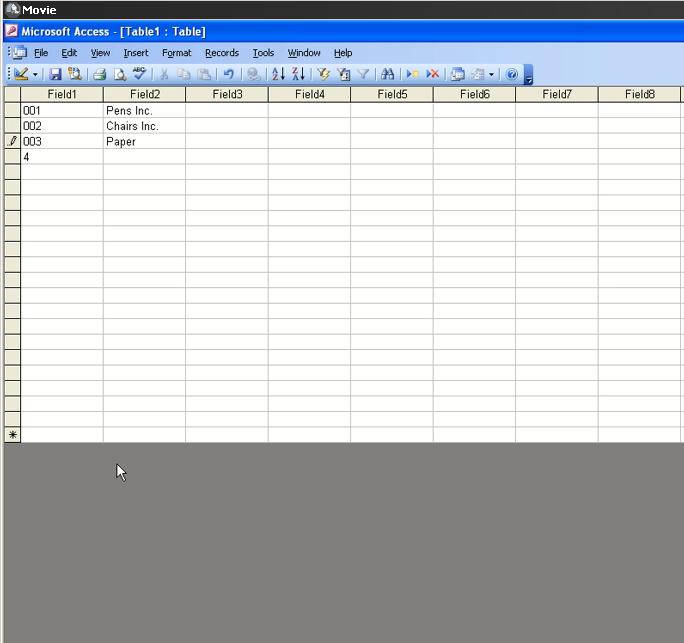This screenshot has height=643, width=684.
Task: Click the Chairs Inc. cell
Action: point(144,126)
